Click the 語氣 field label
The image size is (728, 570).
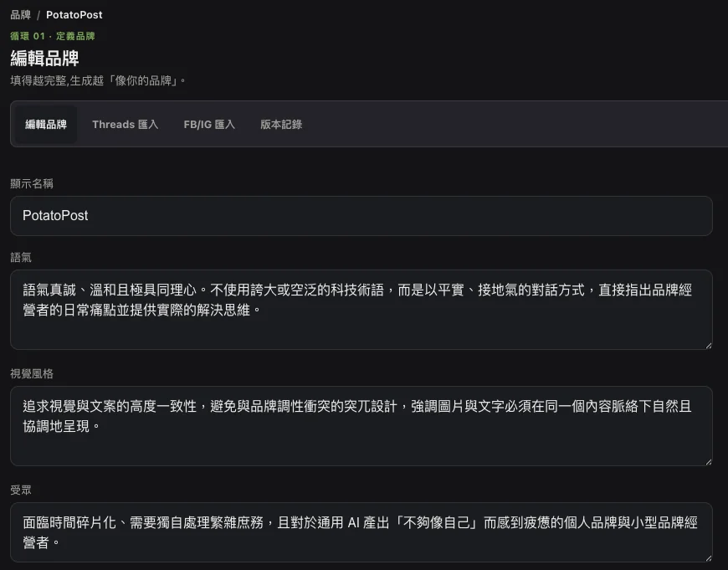tap(21, 257)
